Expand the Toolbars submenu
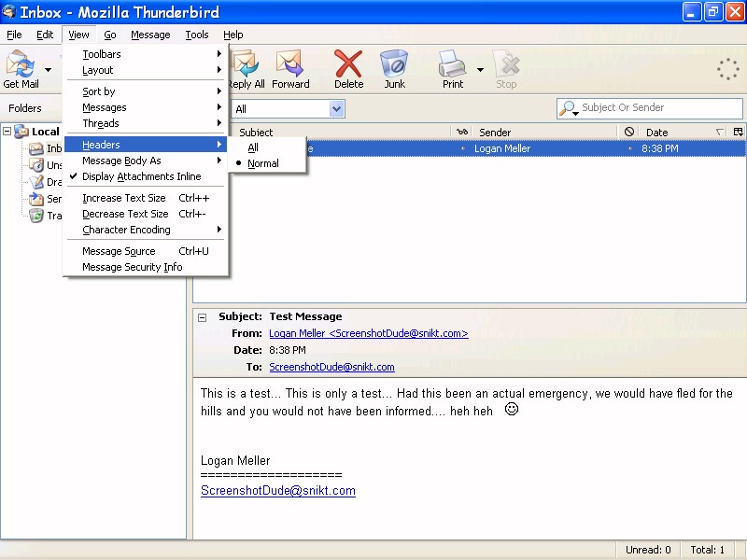Viewport: 747px width, 560px height. coord(147,54)
